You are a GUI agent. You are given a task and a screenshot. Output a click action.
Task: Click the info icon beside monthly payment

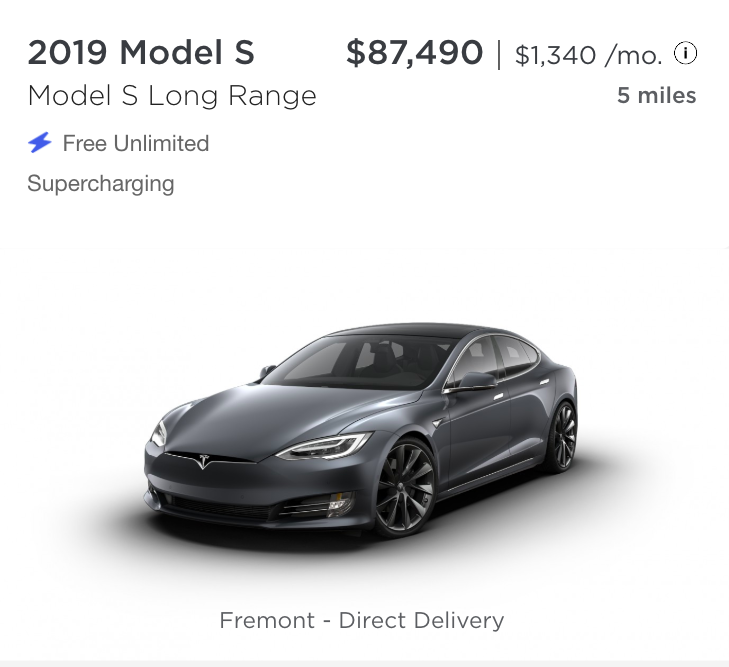(x=686, y=53)
